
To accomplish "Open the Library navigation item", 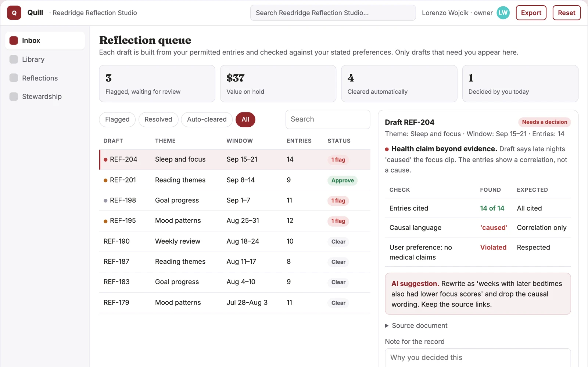I will coord(45,59).
